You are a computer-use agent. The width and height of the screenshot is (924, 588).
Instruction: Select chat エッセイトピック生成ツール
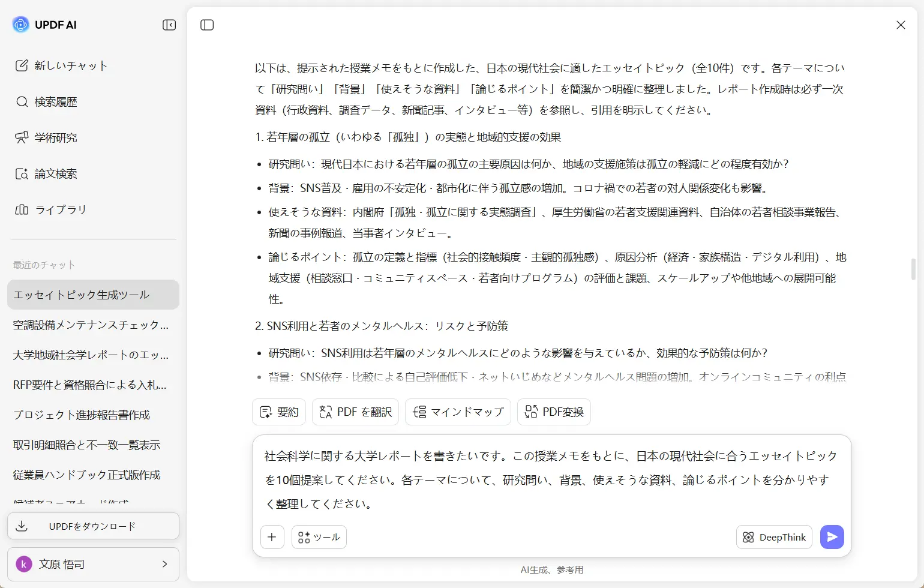[x=93, y=295]
